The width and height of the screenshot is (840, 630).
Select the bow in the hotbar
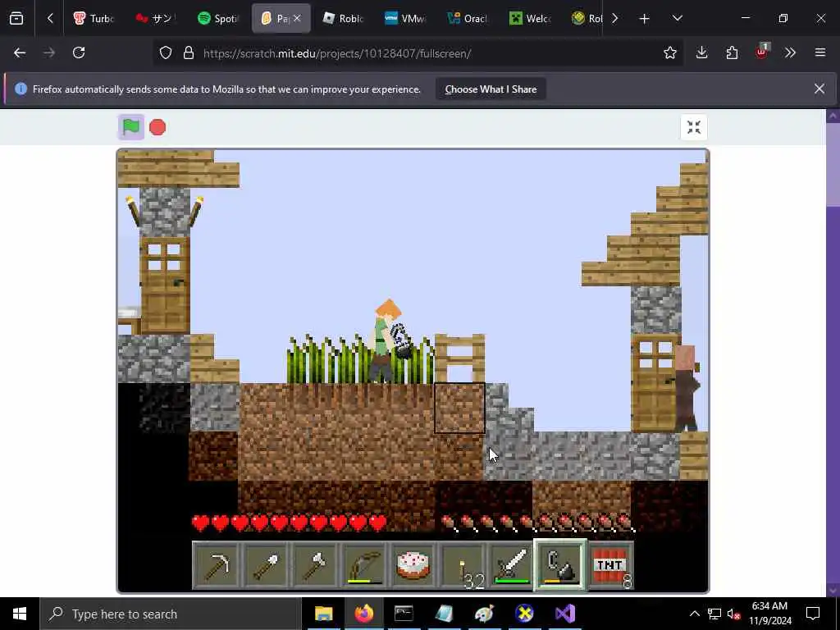click(x=363, y=565)
